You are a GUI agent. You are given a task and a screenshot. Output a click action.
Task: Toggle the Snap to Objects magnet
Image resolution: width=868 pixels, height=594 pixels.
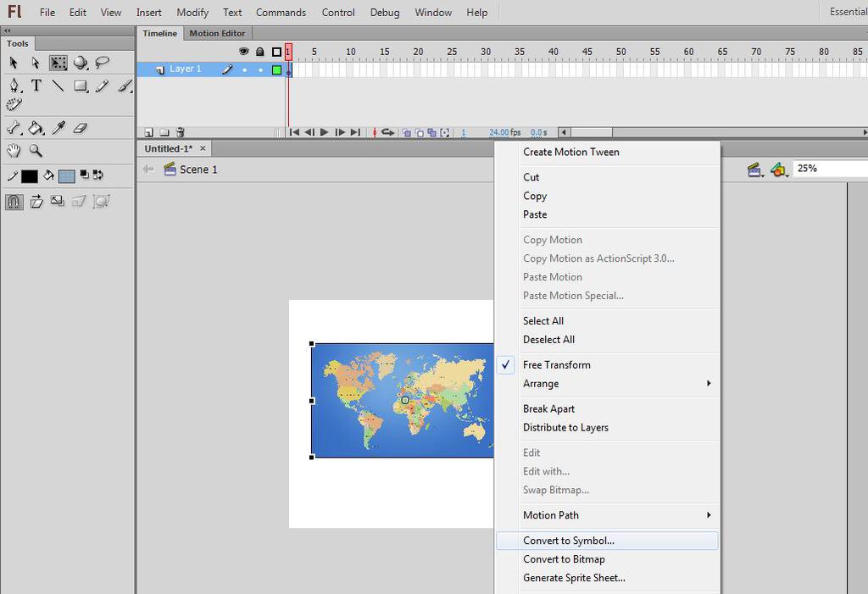click(x=14, y=201)
